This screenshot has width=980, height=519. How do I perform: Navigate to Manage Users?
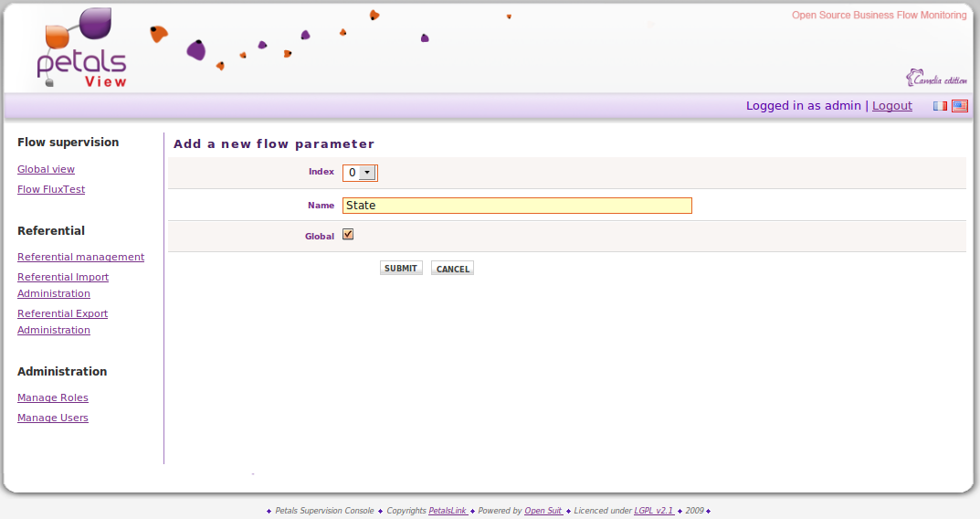[x=53, y=418]
